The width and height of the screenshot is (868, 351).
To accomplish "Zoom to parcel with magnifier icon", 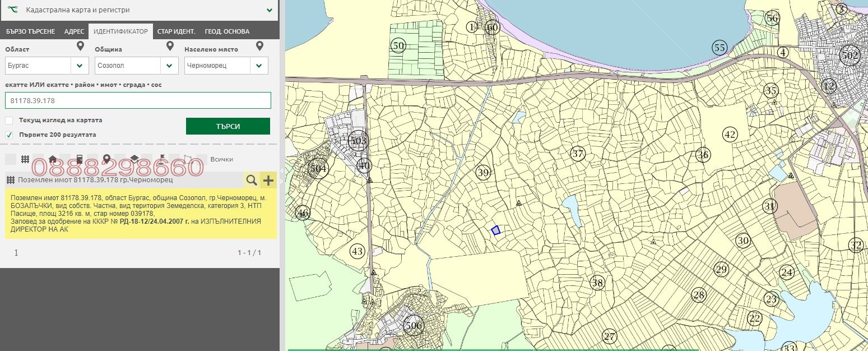I will point(252,180).
